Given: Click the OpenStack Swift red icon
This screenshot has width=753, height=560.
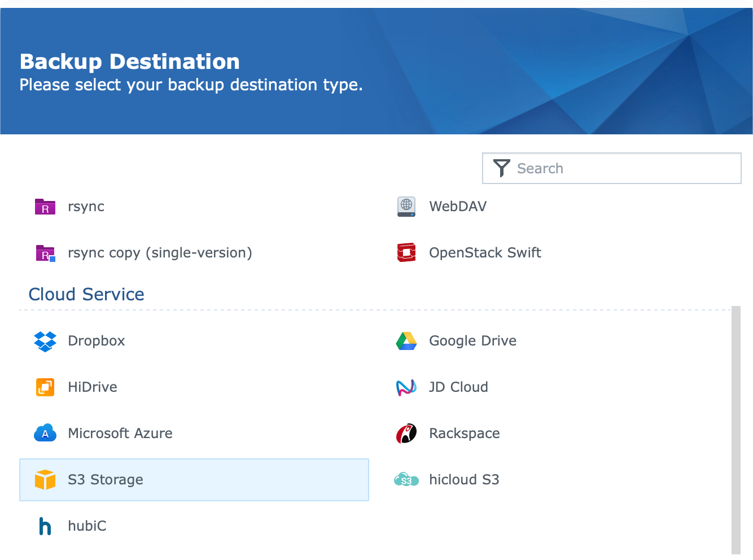Looking at the screenshot, I should [x=406, y=253].
